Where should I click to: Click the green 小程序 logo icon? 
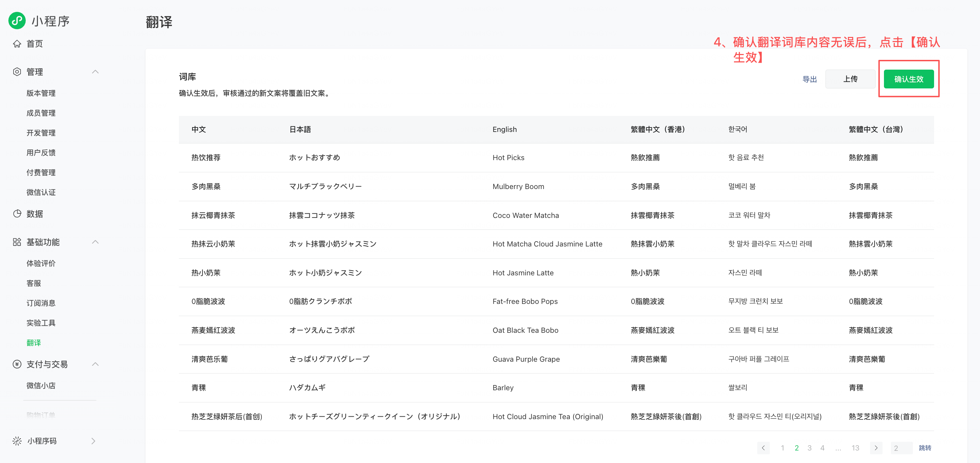click(17, 21)
